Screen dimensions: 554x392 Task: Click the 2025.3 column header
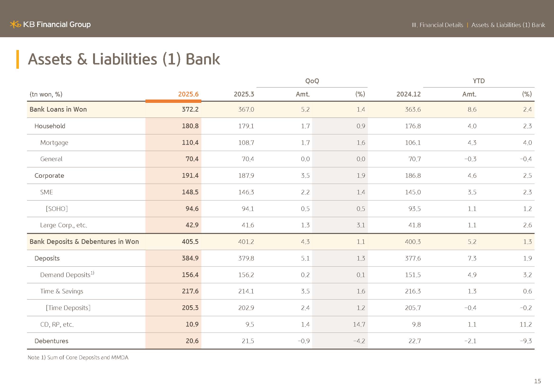click(244, 94)
